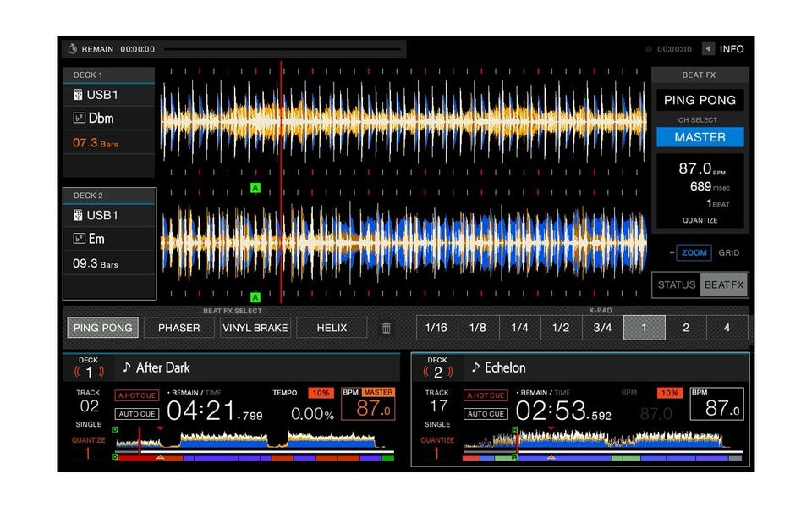Click Deck 2 remaining time 02:53.592
Screen dimensions: 812x508
click(x=563, y=411)
